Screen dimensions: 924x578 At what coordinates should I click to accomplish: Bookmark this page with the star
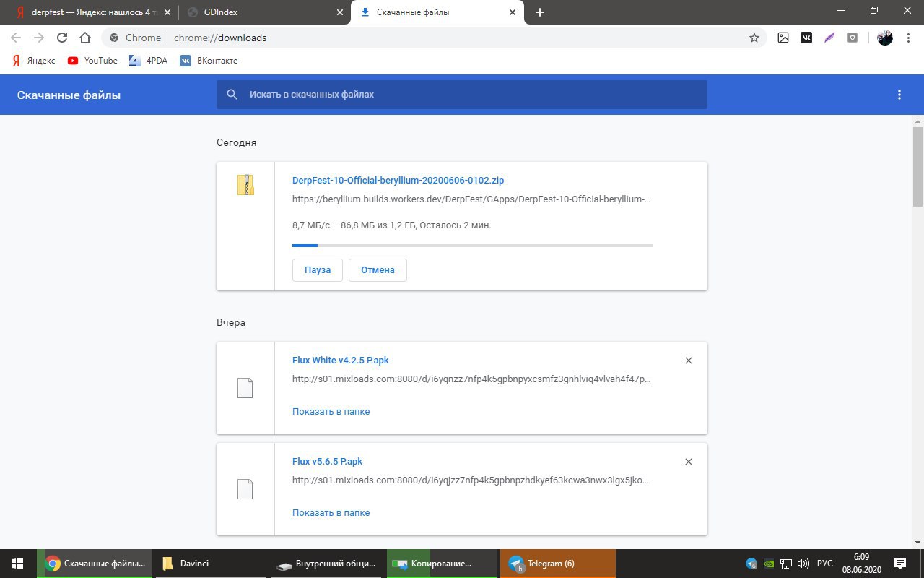click(754, 38)
